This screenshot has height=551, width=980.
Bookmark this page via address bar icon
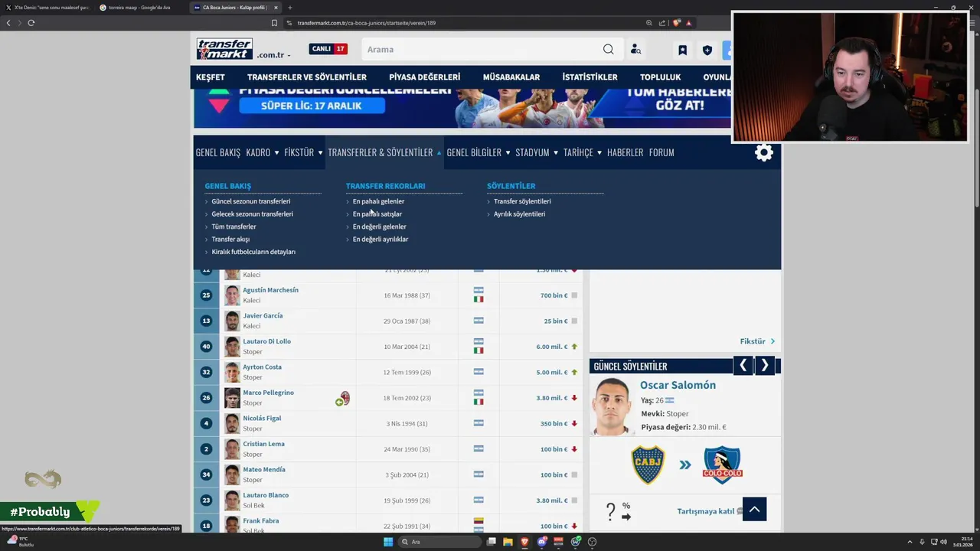coord(274,23)
